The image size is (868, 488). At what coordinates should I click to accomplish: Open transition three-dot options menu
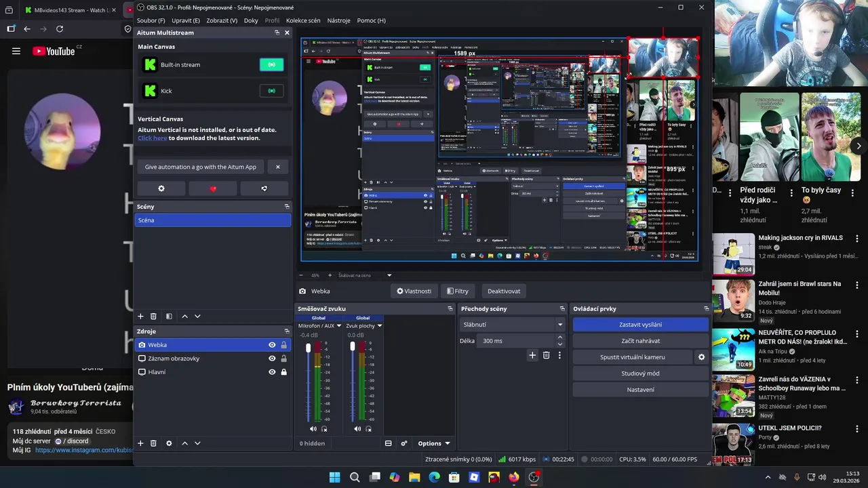point(559,355)
